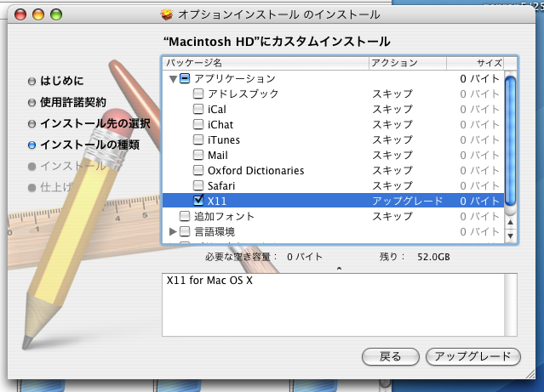Toggle the アプリケーション group checkbox
544x392 pixels.
(x=185, y=79)
